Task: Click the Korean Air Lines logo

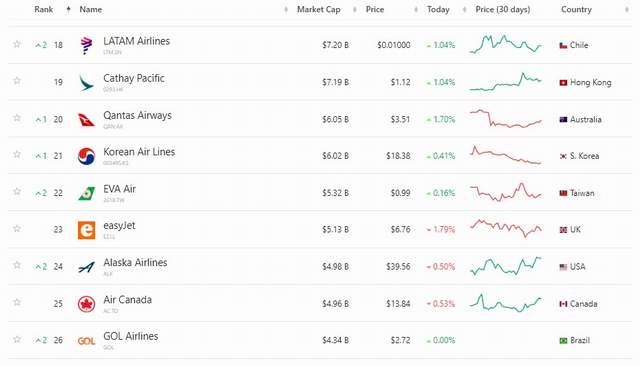Action: pos(87,156)
